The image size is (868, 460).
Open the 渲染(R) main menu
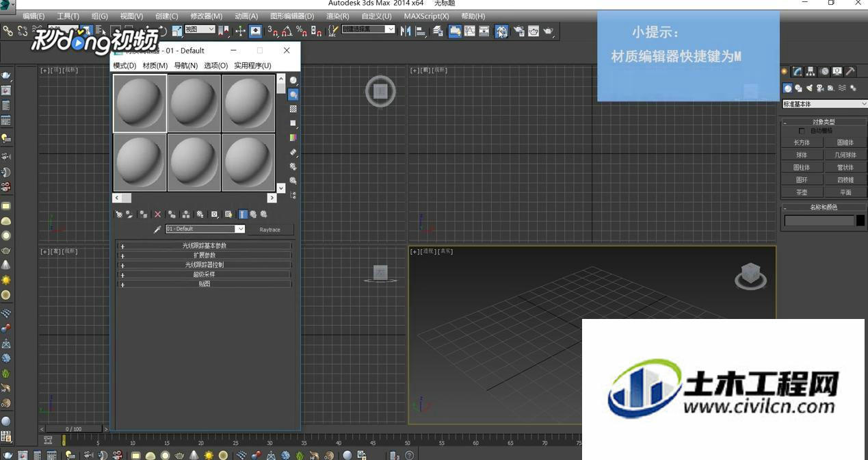338,16
